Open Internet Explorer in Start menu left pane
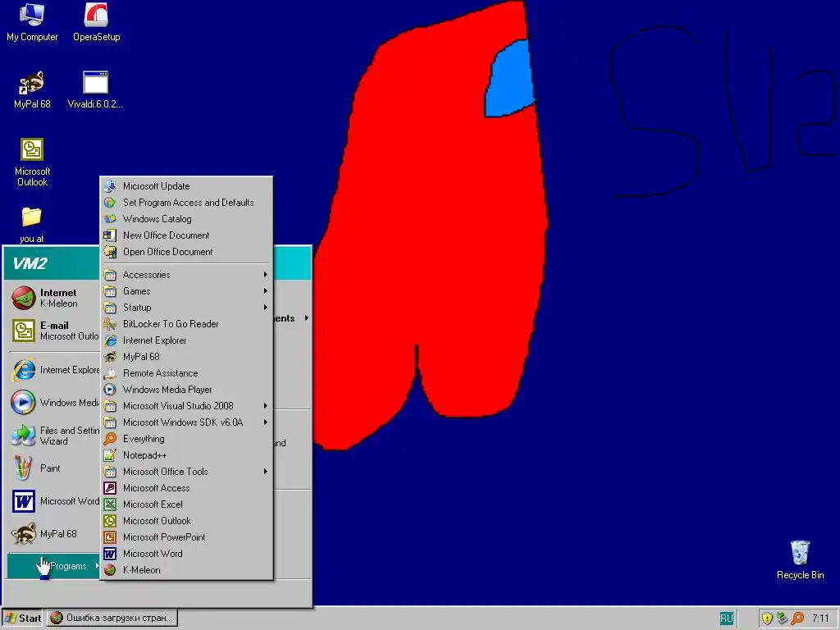Screen dimensions: 840x630 (53, 370)
